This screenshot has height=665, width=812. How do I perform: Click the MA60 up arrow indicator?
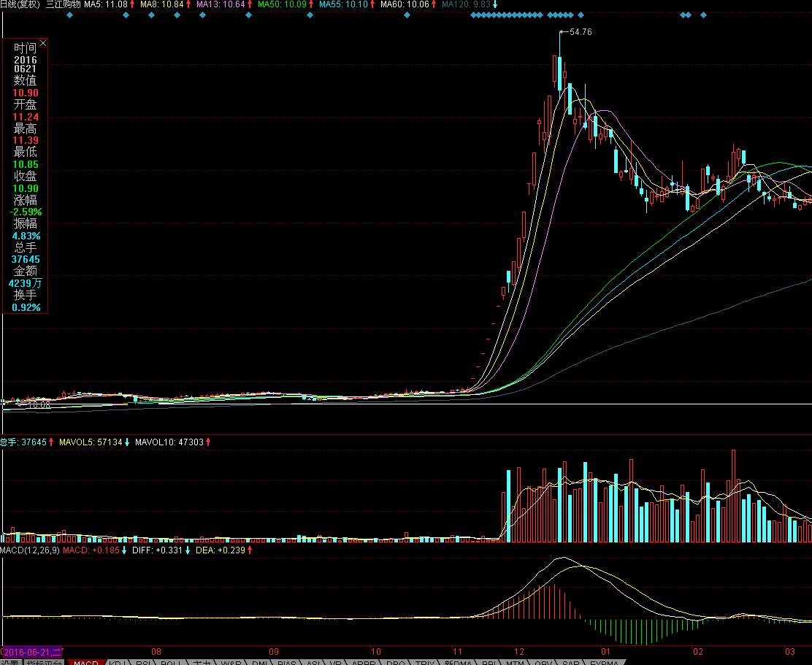pos(434,4)
